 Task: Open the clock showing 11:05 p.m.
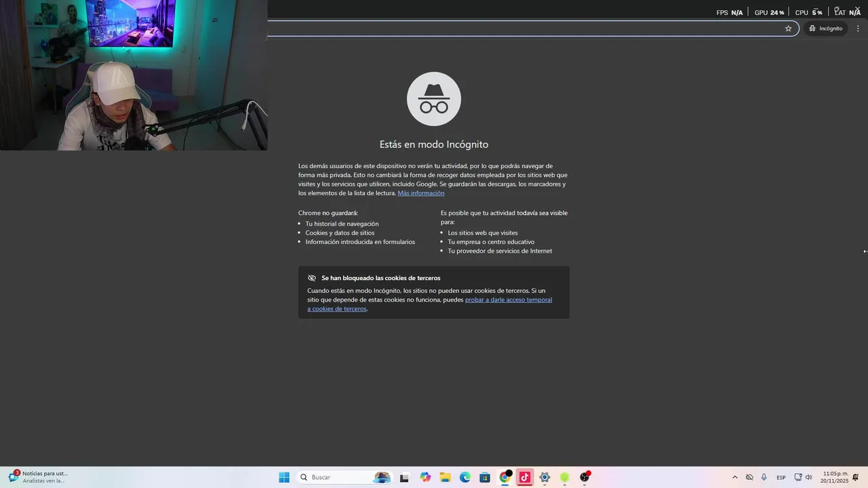[x=835, y=477]
